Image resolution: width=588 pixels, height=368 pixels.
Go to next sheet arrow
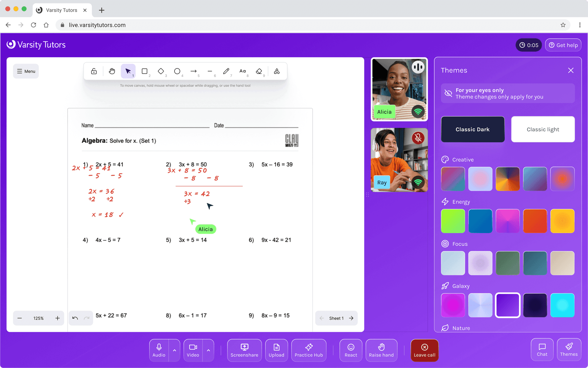point(351,318)
